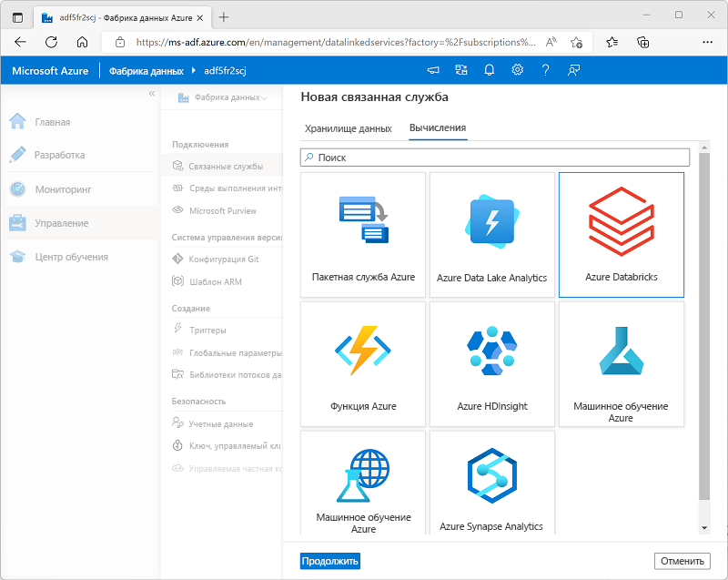Select Машинное обучение Azure tile with globe
This screenshot has width=728, height=580.
(363, 483)
